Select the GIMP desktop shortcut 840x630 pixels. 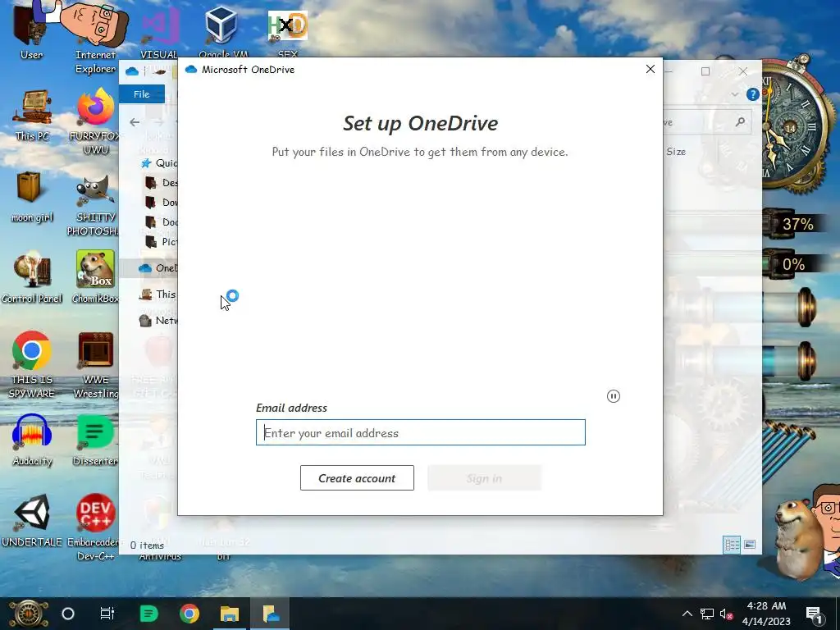coord(95,204)
